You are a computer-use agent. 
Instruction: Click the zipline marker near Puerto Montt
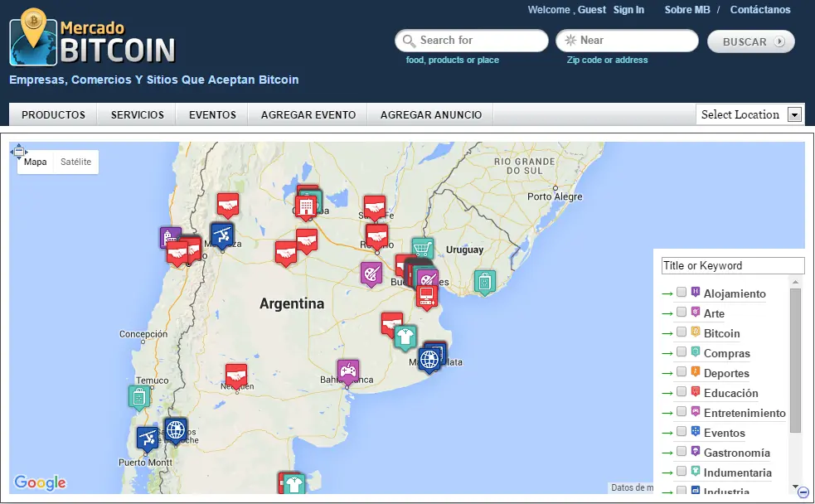[148, 439]
